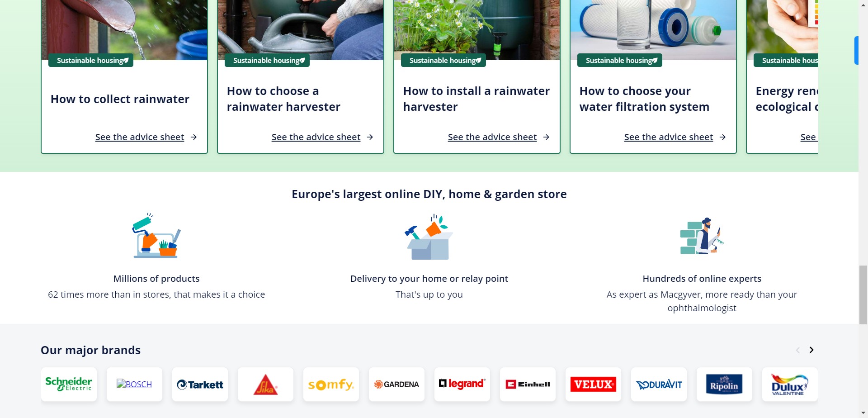This screenshot has height=418, width=868.
Task: Open the Somfy brand logo
Action: 331,384
